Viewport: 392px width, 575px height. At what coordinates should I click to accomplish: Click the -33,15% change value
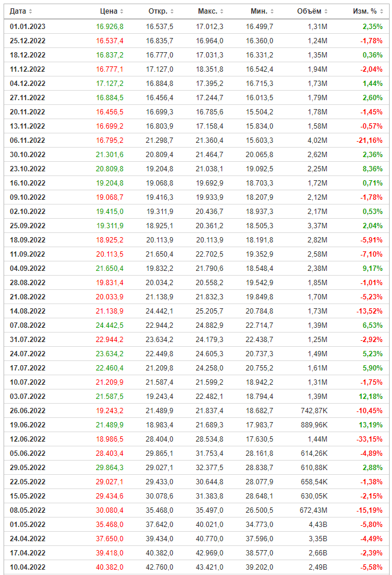(369, 439)
